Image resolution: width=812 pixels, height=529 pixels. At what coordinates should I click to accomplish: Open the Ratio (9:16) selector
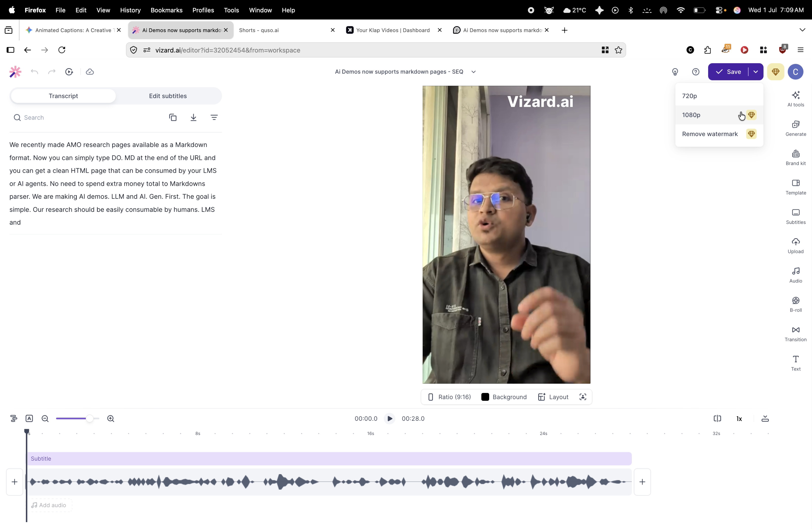point(449,397)
